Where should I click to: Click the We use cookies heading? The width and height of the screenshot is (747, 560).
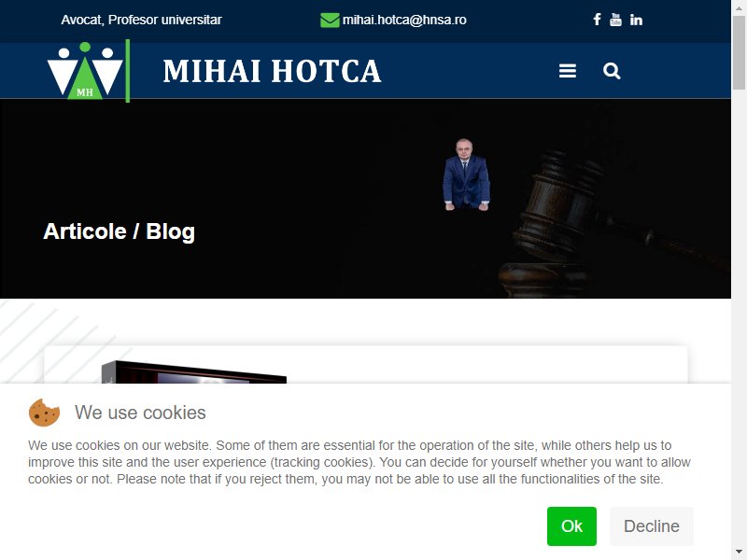click(x=141, y=413)
